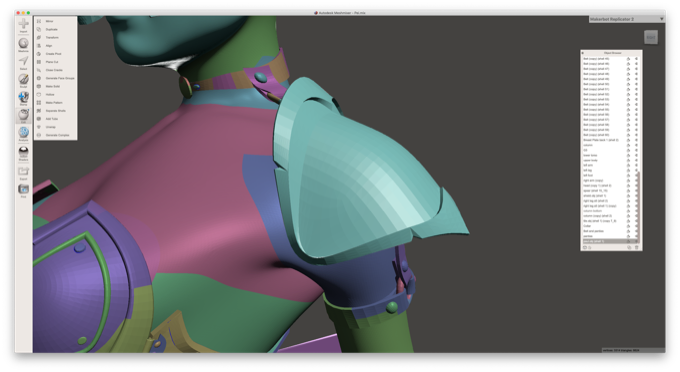Toggle visibility of the column object
This screenshot has height=372, width=680.
(636, 145)
